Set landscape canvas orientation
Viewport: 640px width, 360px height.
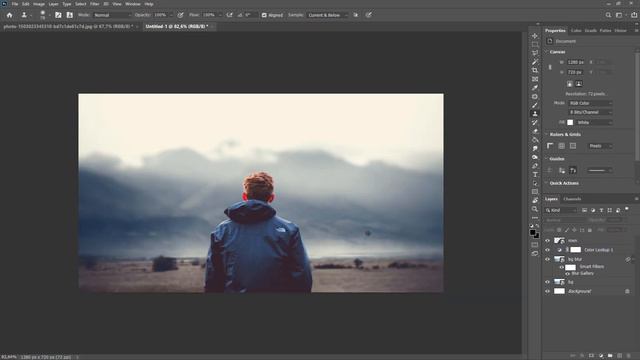[579, 84]
